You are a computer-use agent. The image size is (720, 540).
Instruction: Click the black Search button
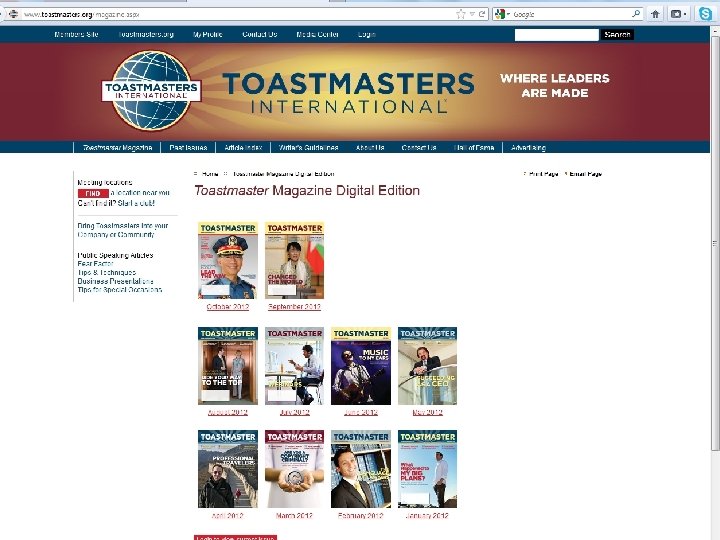[617, 35]
